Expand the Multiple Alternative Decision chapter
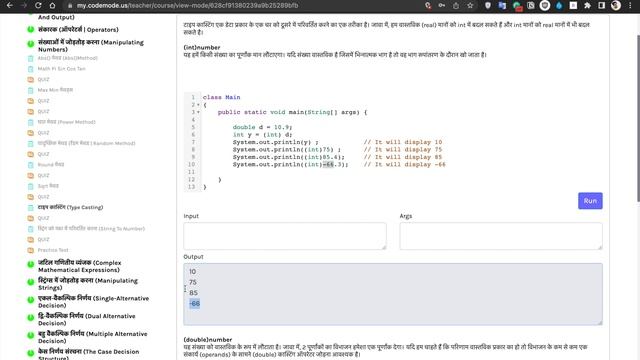 click(x=92, y=337)
